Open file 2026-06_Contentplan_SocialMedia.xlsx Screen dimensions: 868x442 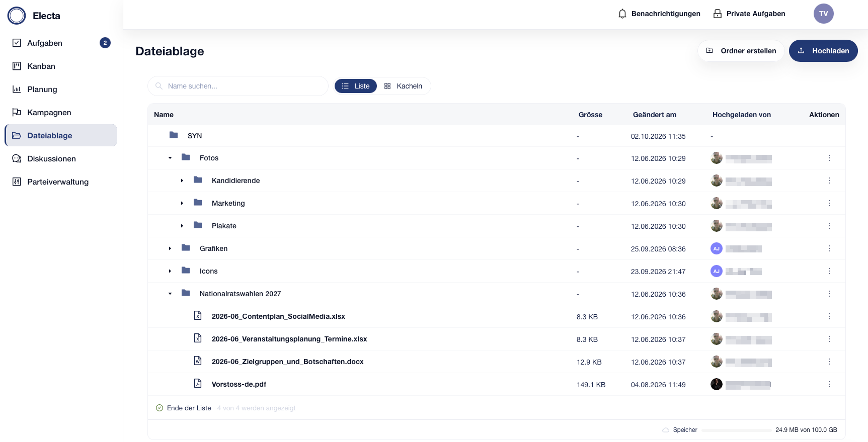278,316
